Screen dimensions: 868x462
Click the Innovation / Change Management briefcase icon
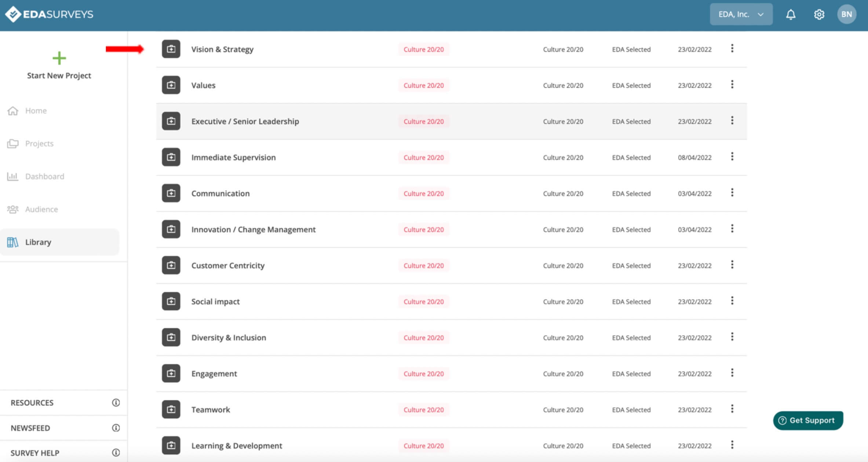coord(171,229)
